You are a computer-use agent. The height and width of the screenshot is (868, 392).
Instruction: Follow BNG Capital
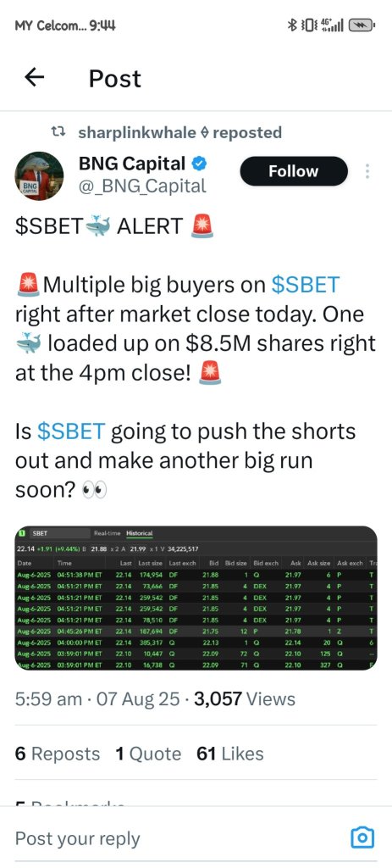294,171
